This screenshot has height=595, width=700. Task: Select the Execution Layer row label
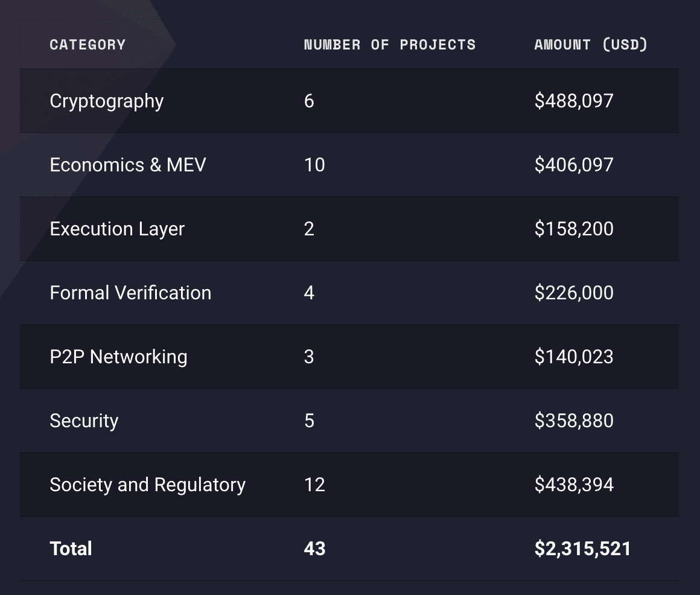[117, 229]
